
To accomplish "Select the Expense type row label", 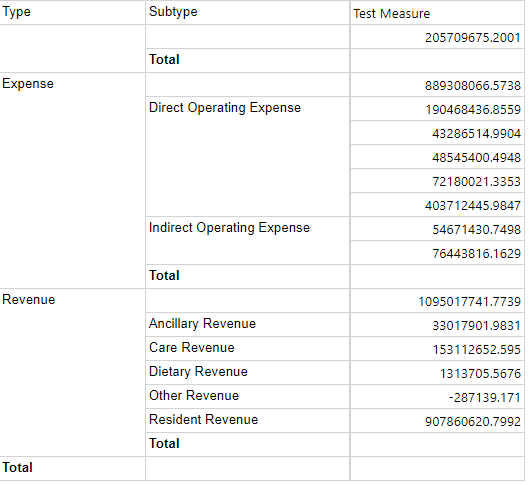I will [28, 84].
